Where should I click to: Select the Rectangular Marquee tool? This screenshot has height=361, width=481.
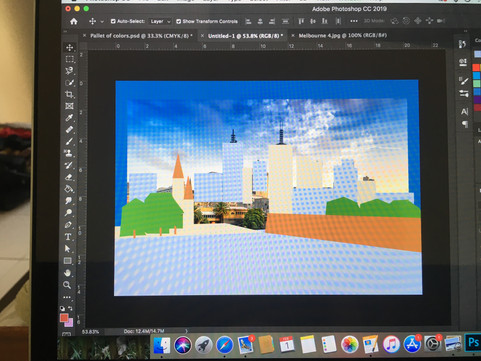coord(69,59)
